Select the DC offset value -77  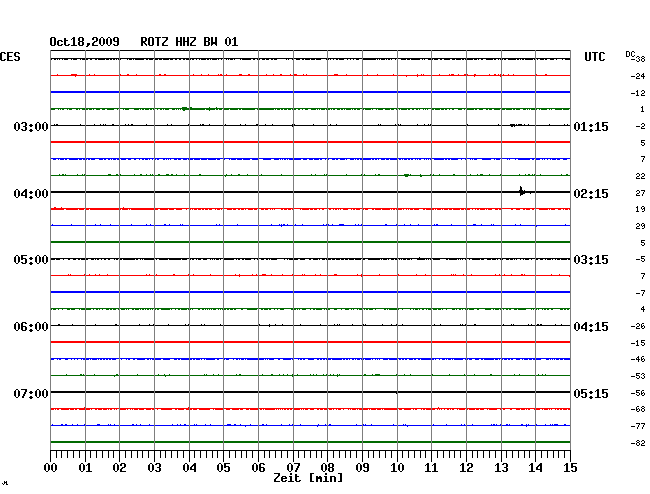pos(638,426)
